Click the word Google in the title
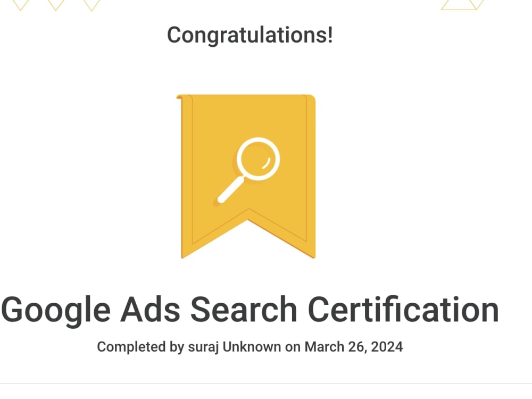 point(56,310)
